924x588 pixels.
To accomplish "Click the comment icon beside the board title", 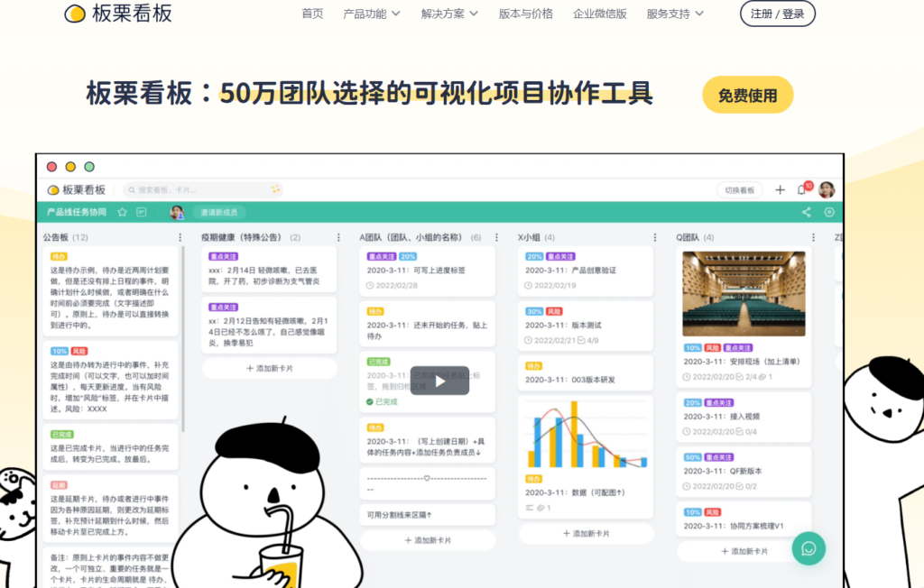I will [x=141, y=213].
